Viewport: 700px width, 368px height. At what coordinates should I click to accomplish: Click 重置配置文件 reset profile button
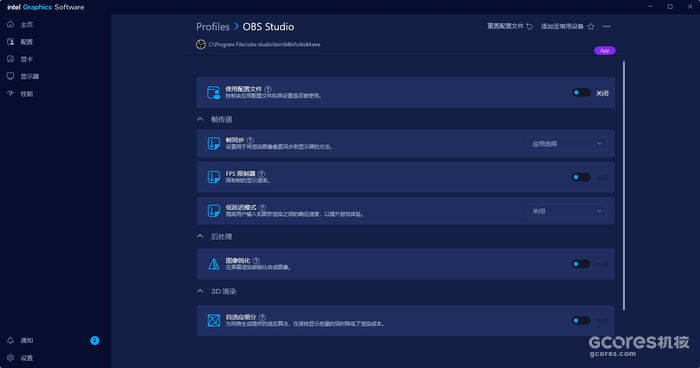(x=510, y=26)
